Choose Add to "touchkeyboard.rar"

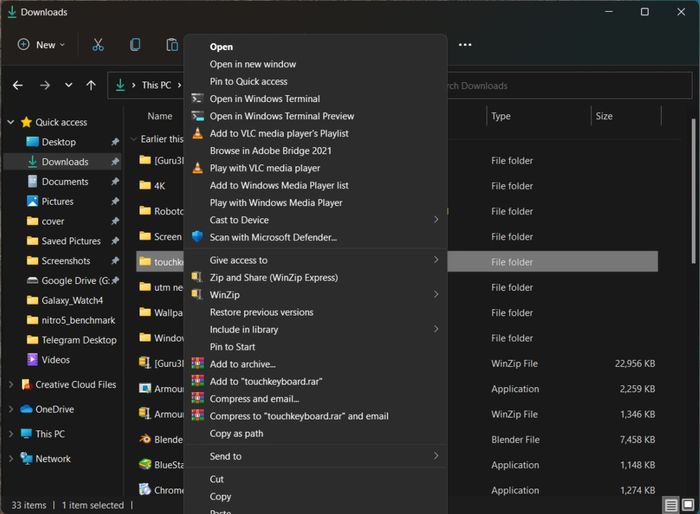[316, 382]
